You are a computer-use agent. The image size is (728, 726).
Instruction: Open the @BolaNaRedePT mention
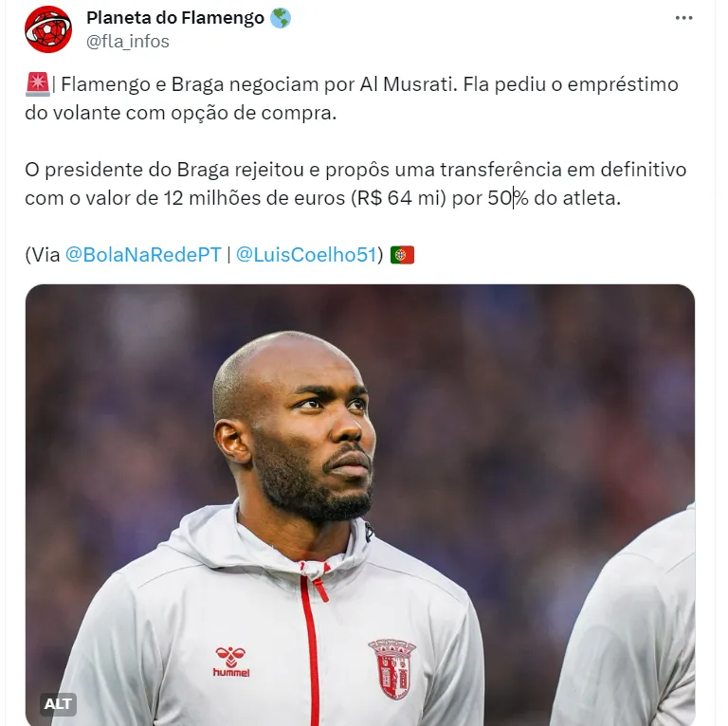click(143, 254)
